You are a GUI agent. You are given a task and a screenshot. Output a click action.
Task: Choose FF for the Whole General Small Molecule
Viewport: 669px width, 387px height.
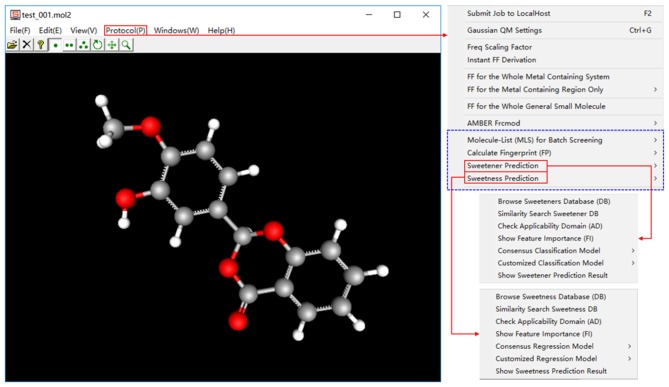click(536, 106)
